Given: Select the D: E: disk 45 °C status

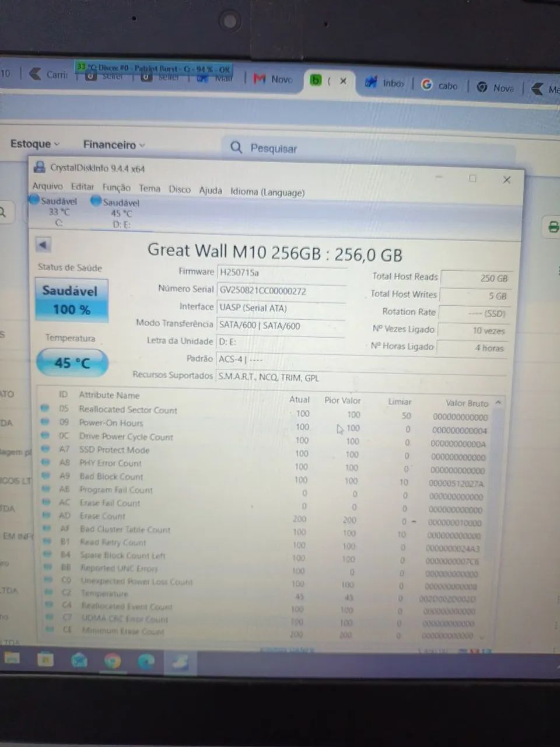Looking at the screenshot, I should pyautogui.click(x=116, y=213).
